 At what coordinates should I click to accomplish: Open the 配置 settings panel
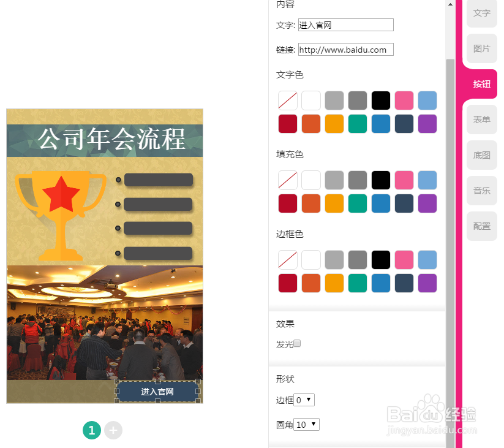[481, 226]
